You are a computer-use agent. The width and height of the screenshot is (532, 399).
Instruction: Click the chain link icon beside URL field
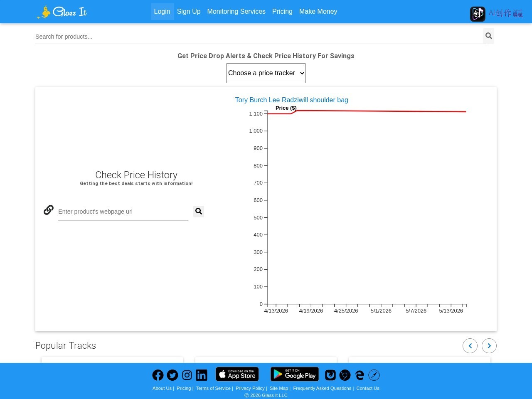[49, 210]
